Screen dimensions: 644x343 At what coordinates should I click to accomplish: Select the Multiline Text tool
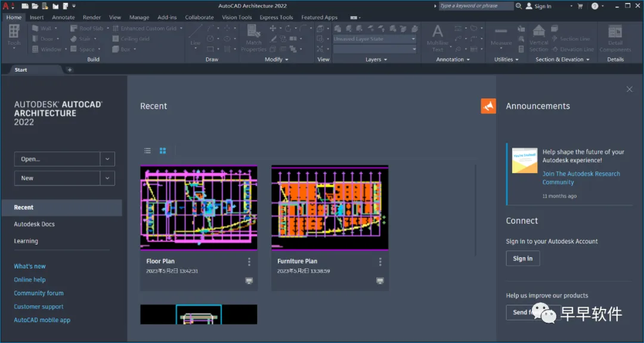click(438, 38)
